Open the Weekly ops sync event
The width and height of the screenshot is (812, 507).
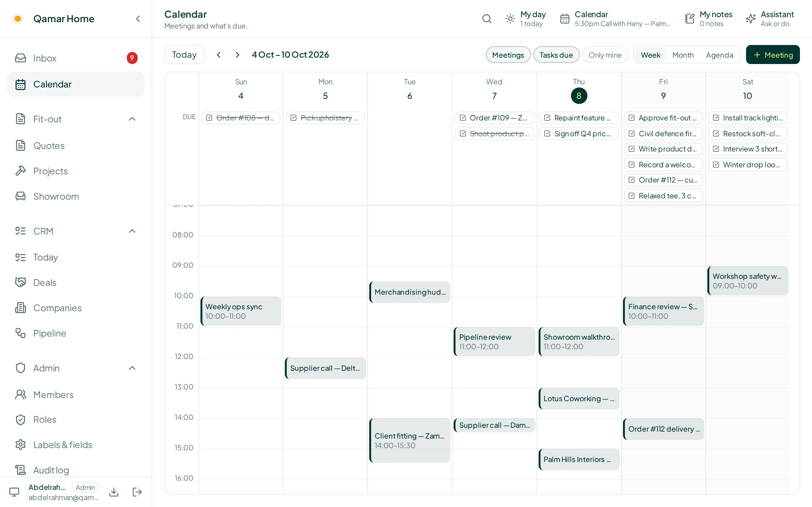point(241,311)
